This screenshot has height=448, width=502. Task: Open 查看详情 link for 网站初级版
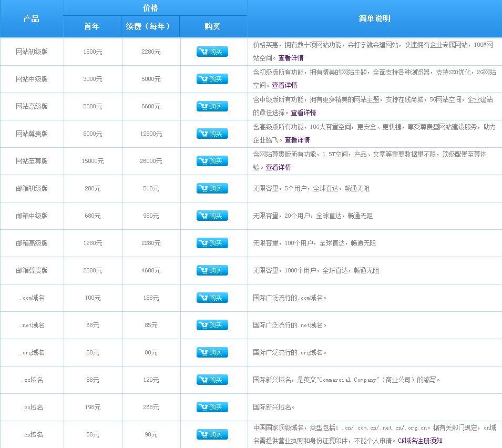tap(291, 58)
